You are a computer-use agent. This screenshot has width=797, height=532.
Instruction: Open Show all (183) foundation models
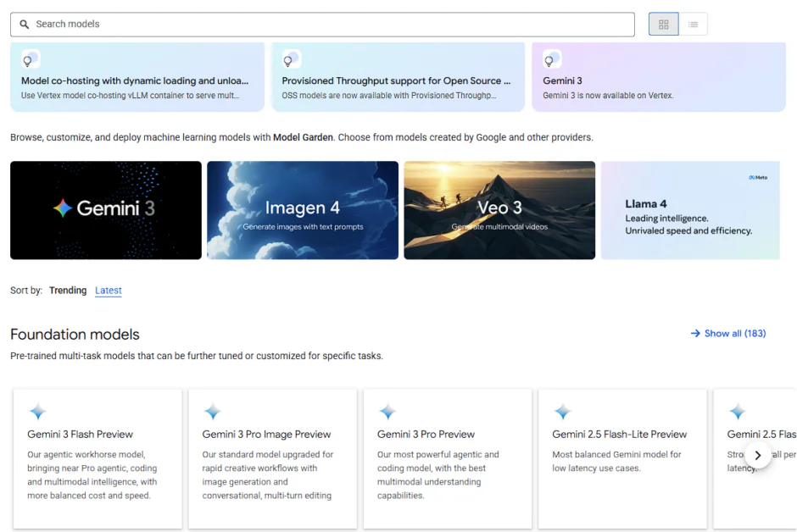[728, 334]
